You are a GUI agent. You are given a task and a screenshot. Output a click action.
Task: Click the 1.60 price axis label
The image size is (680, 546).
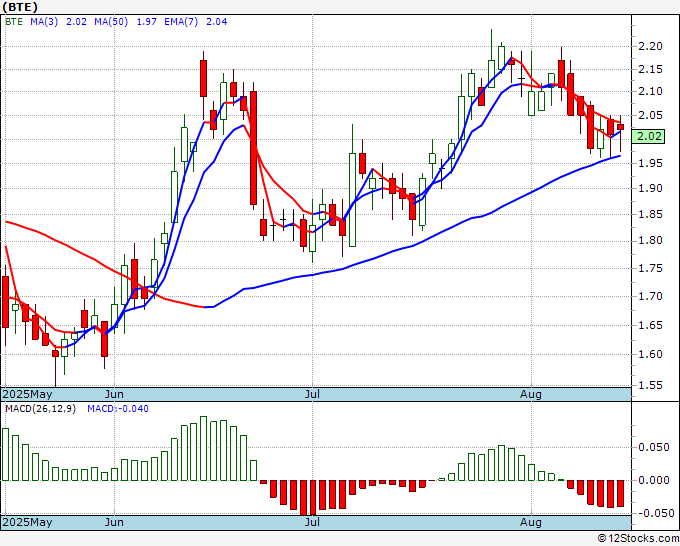[650, 354]
